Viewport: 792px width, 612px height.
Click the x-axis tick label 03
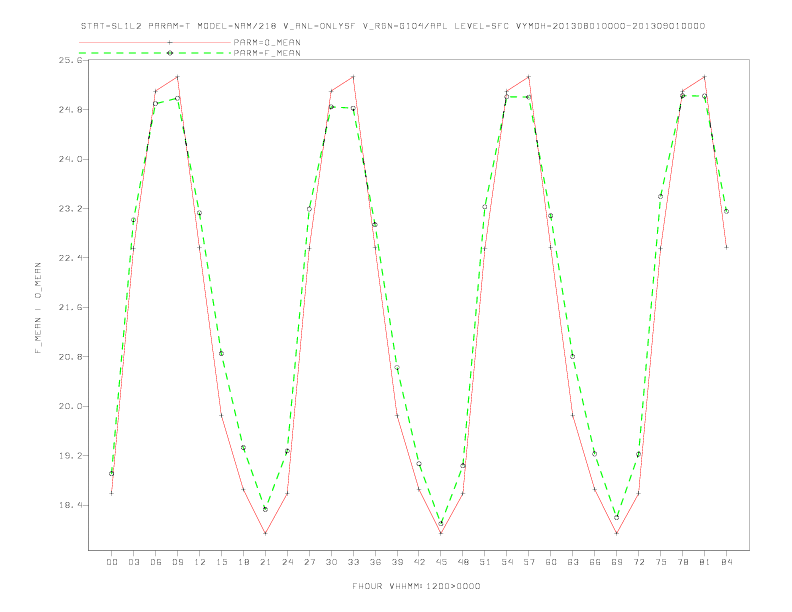coord(133,562)
